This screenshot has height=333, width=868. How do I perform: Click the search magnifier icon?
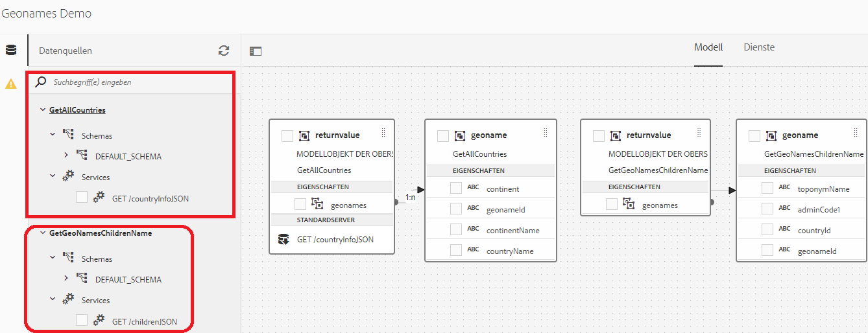click(41, 82)
